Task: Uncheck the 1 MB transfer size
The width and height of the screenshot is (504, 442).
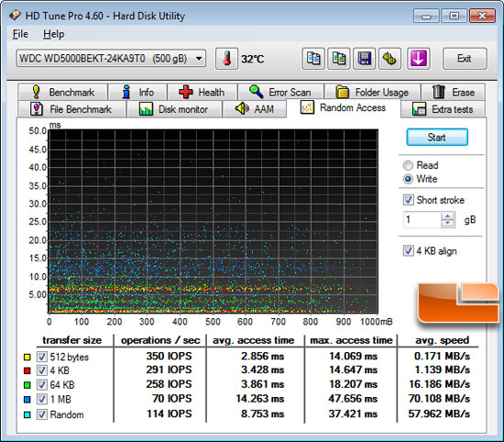Action: point(41,399)
